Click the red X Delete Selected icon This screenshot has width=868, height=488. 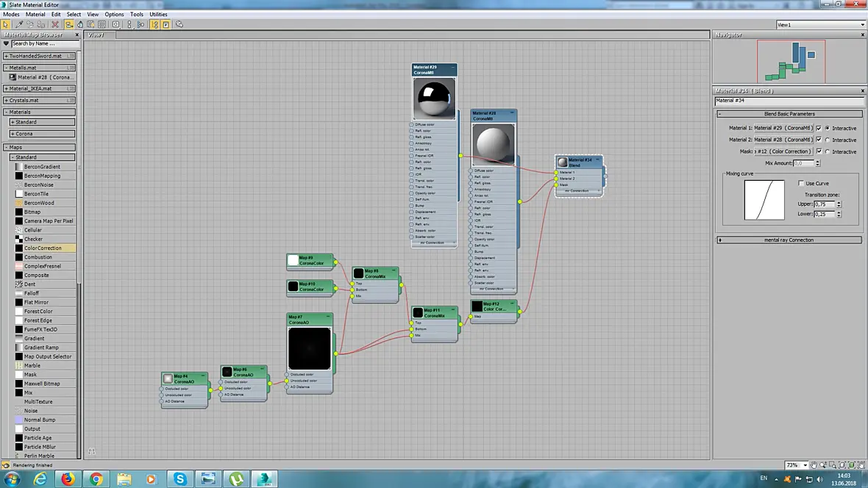tap(55, 24)
